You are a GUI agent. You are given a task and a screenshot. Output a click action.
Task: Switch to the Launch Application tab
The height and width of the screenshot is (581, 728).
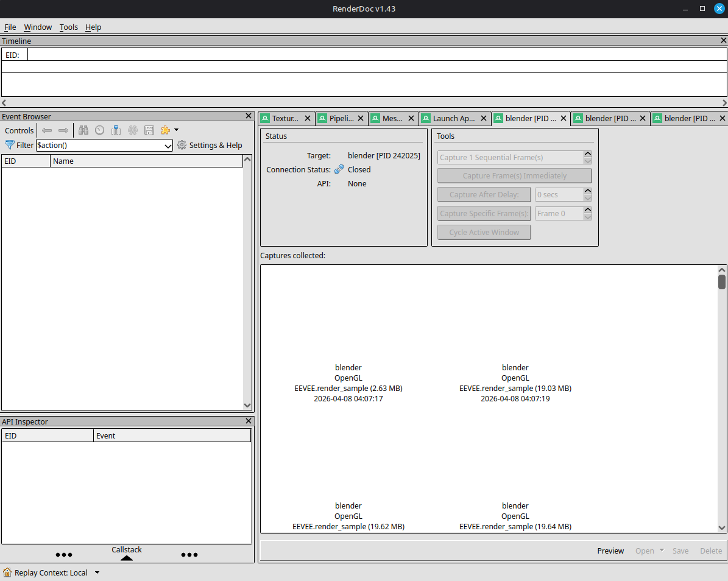point(454,118)
